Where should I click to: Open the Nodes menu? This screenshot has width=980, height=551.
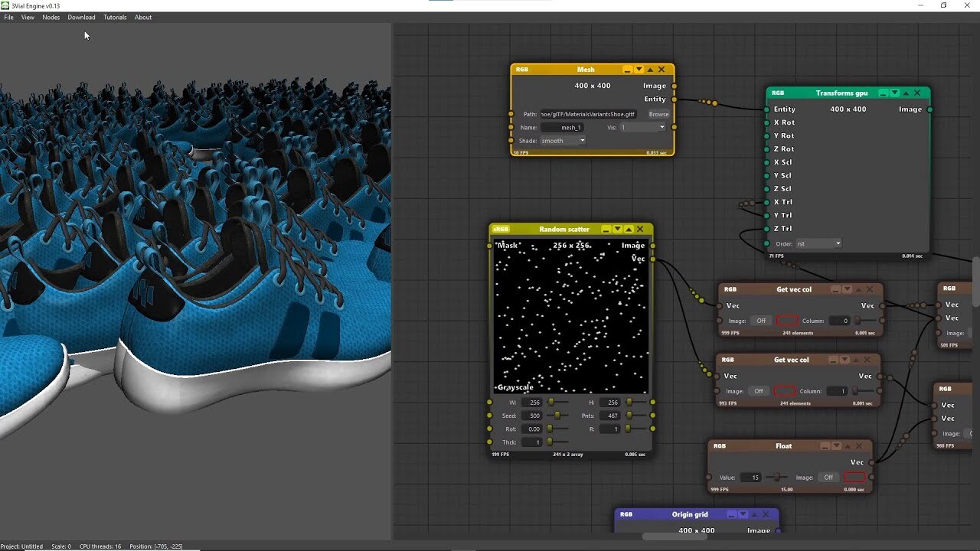[x=51, y=17]
